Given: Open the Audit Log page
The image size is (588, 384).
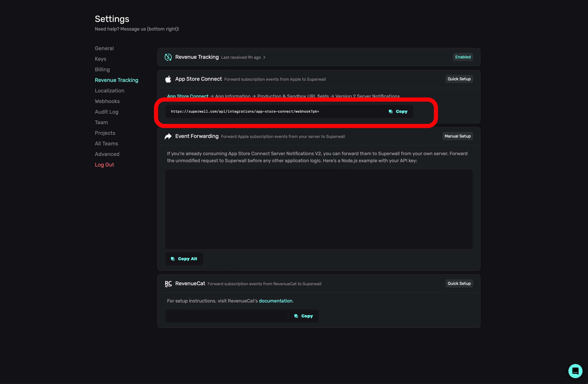Looking at the screenshot, I should tap(106, 112).
